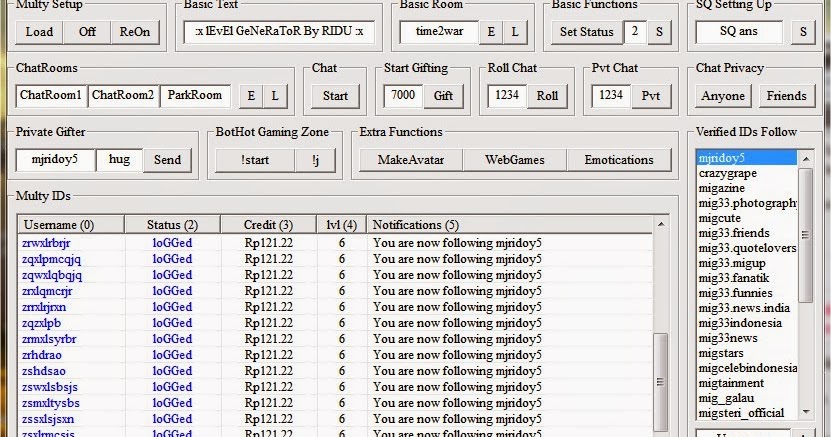Click the S button next to Set Status

659,32
